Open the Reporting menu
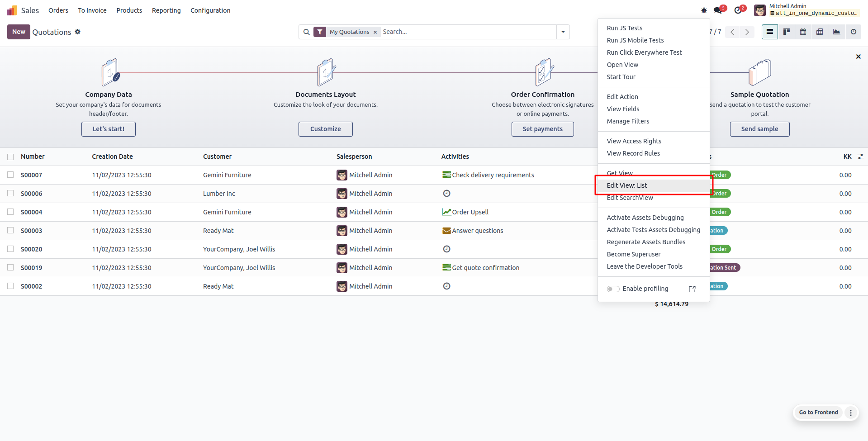Screen dimensions: 868x441 (166, 10)
